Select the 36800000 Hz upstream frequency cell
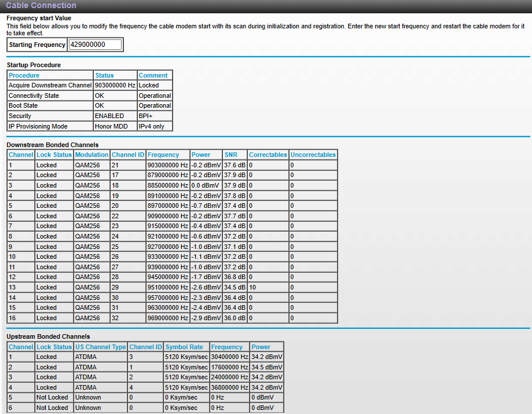Screen dimensions: 532x414 click(x=229, y=387)
